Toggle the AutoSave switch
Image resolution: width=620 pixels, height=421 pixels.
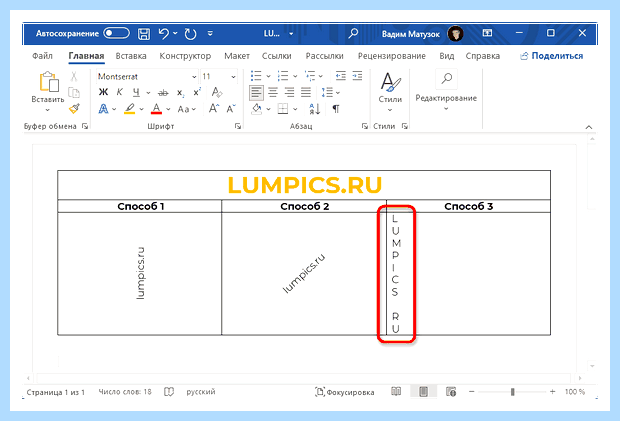tap(116, 33)
